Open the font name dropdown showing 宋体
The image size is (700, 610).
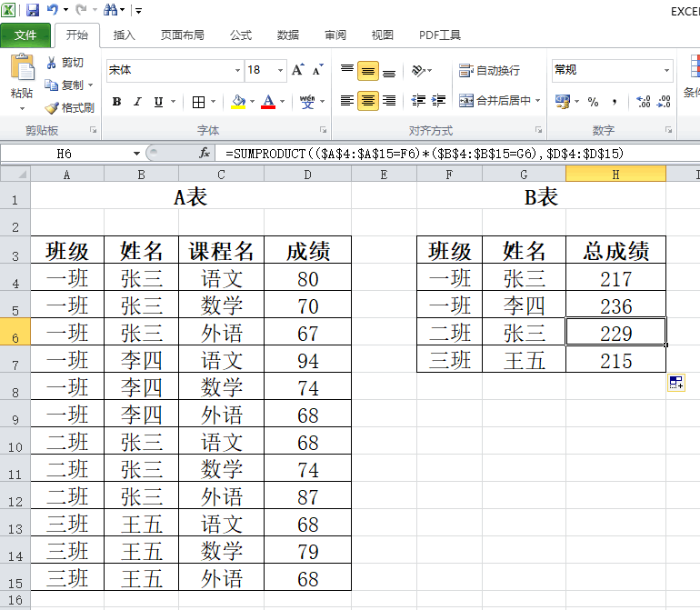237,70
